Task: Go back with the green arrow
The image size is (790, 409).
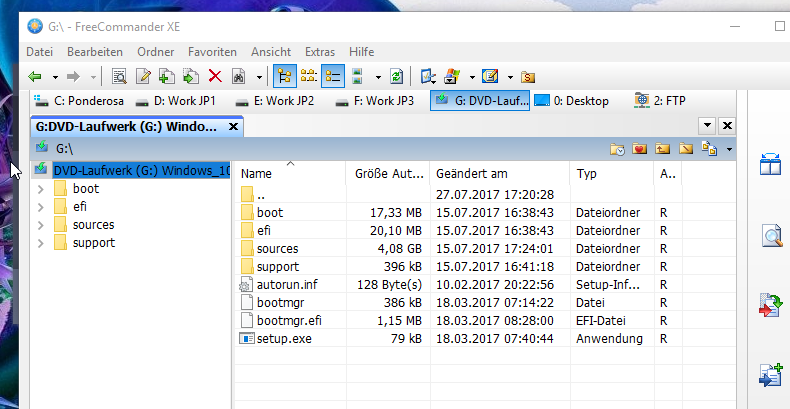Action: [35, 77]
